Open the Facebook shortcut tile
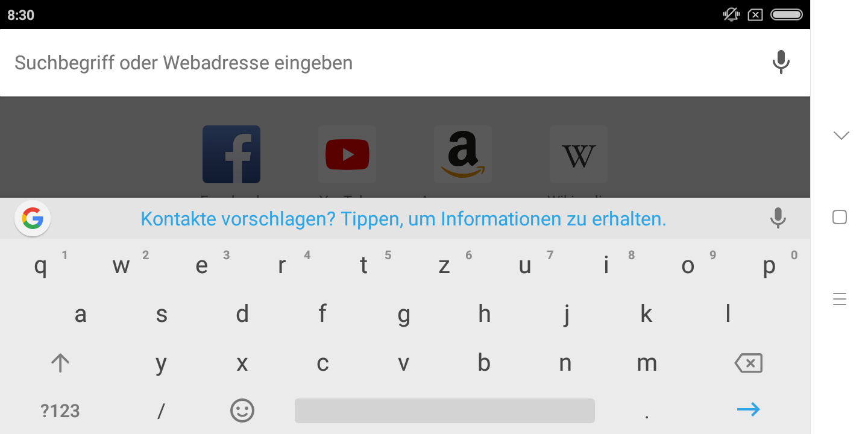This screenshot has height=434, width=868. (231, 154)
